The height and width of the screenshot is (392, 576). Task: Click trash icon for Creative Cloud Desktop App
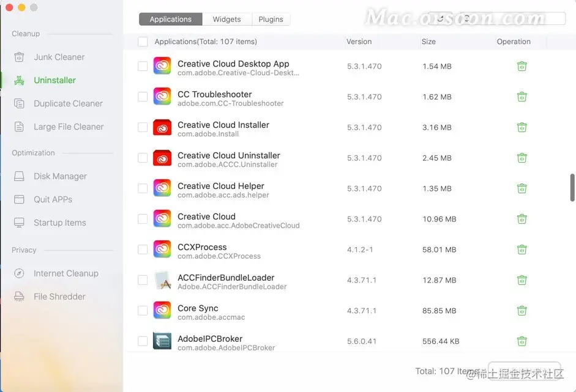click(522, 66)
